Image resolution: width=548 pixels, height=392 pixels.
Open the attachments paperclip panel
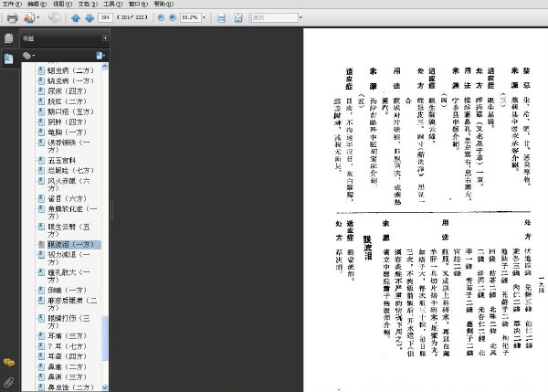coord(9,382)
